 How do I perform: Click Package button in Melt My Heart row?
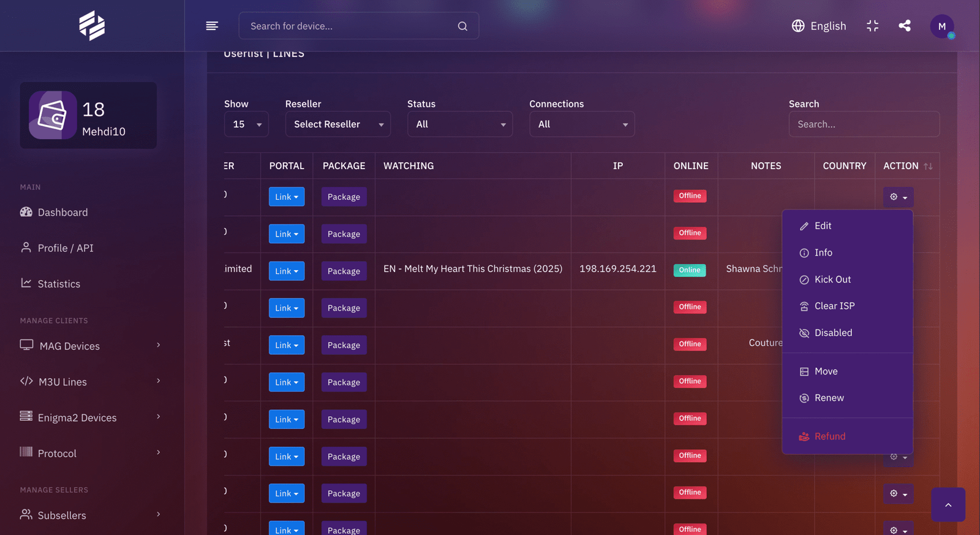(344, 271)
